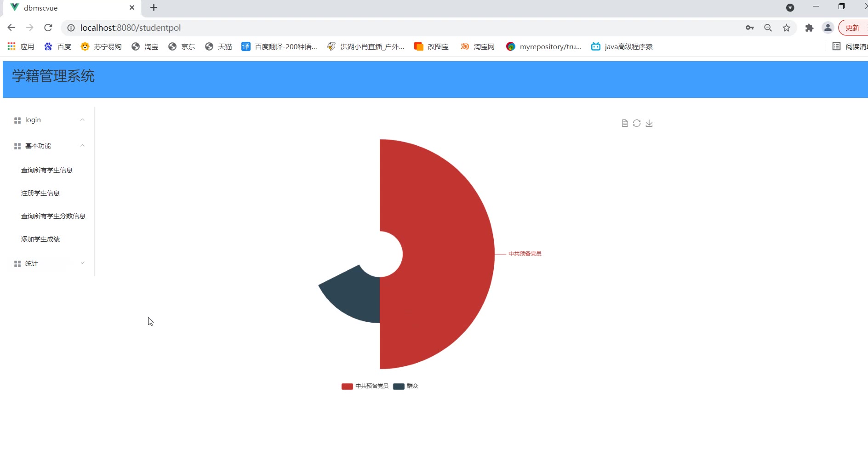Open the saved password key icon
This screenshot has height=467, width=868.
(750, 28)
